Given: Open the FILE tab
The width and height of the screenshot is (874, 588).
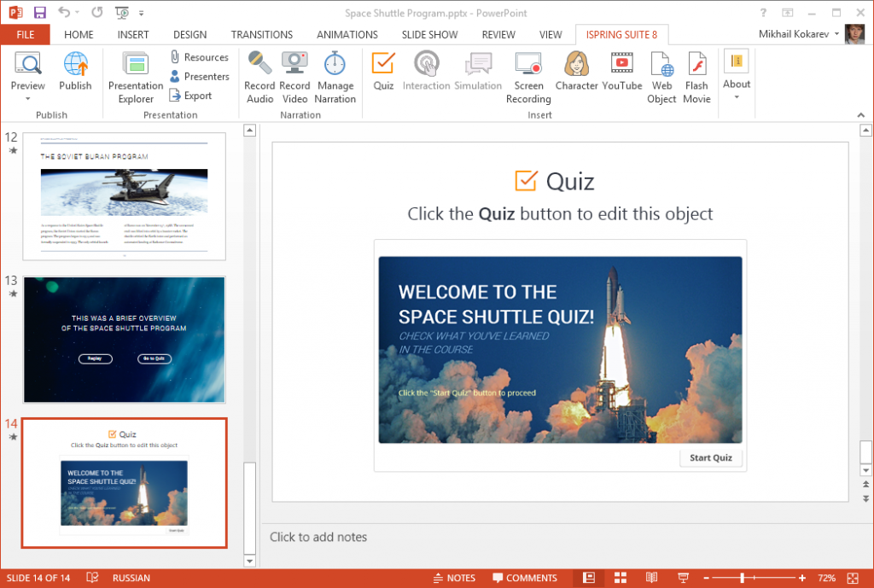Looking at the screenshot, I should (x=25, y=34).
